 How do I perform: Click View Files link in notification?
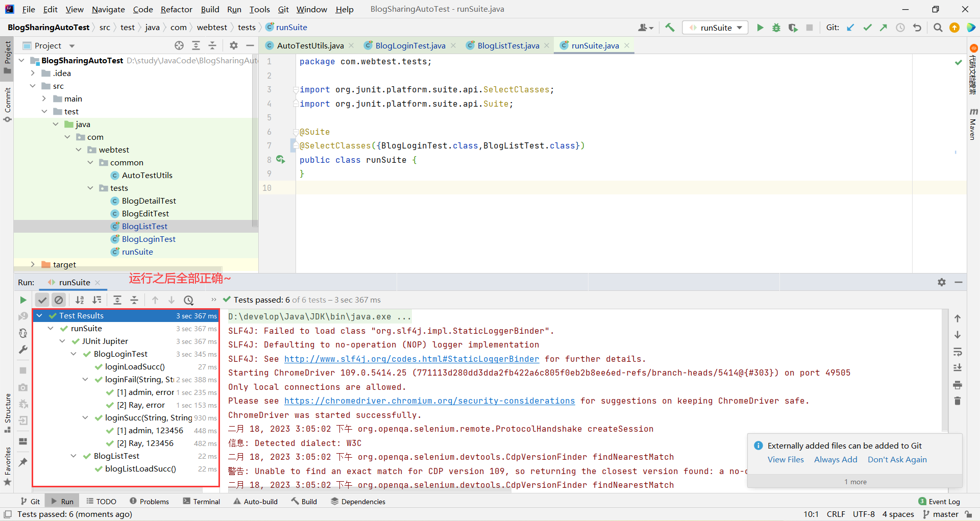click(786, 459)
